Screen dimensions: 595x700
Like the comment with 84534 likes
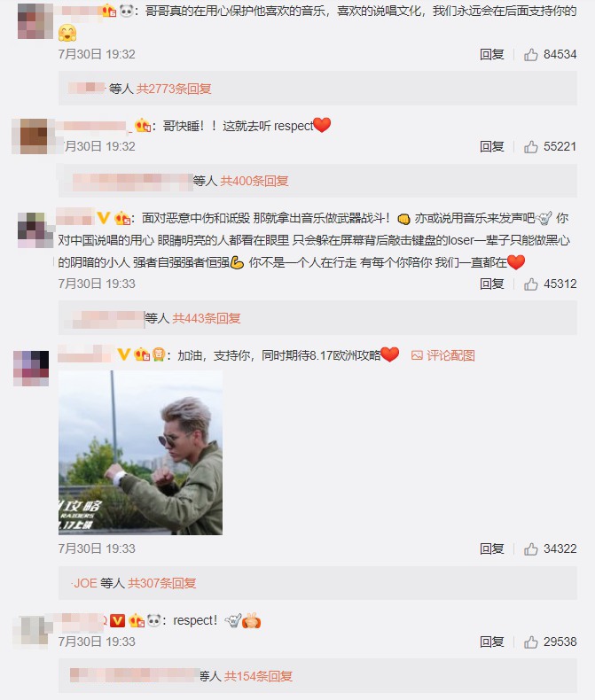(530, 55)
